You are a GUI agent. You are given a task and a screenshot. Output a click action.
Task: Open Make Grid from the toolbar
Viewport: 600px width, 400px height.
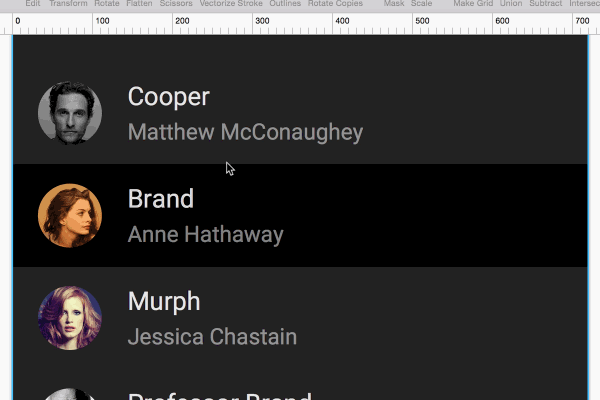(472, 4)
